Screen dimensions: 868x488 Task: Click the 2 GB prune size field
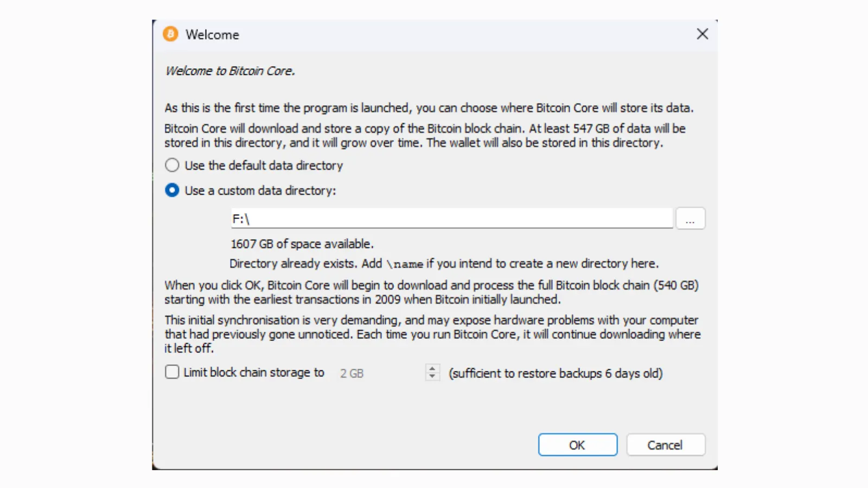click(x=380, y=373)
